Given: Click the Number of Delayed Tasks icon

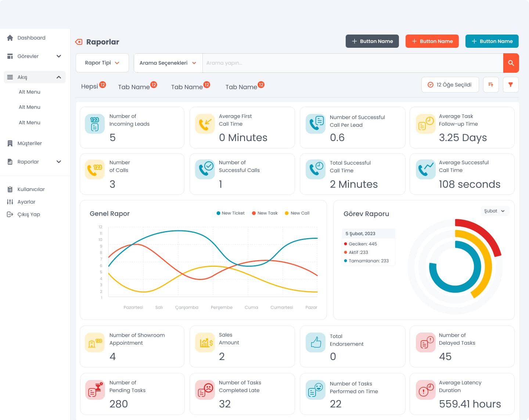Looking at the screenshot, I should coord(426,342).
